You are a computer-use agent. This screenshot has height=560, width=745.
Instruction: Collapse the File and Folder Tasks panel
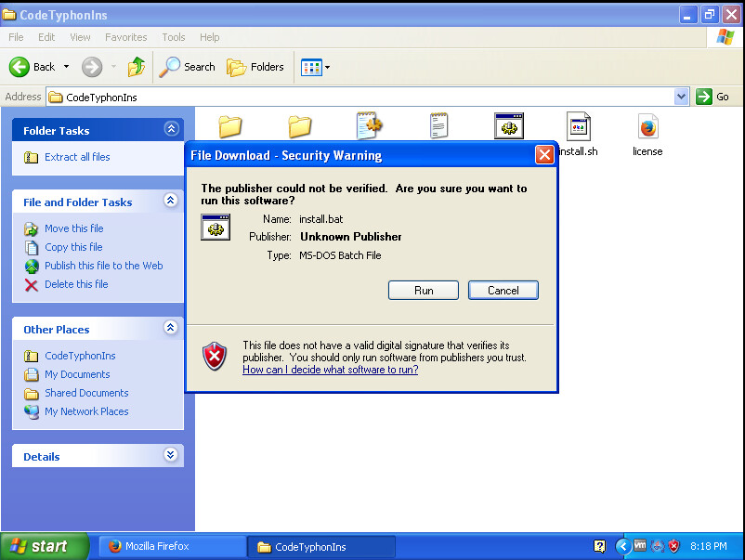(171, 201)
